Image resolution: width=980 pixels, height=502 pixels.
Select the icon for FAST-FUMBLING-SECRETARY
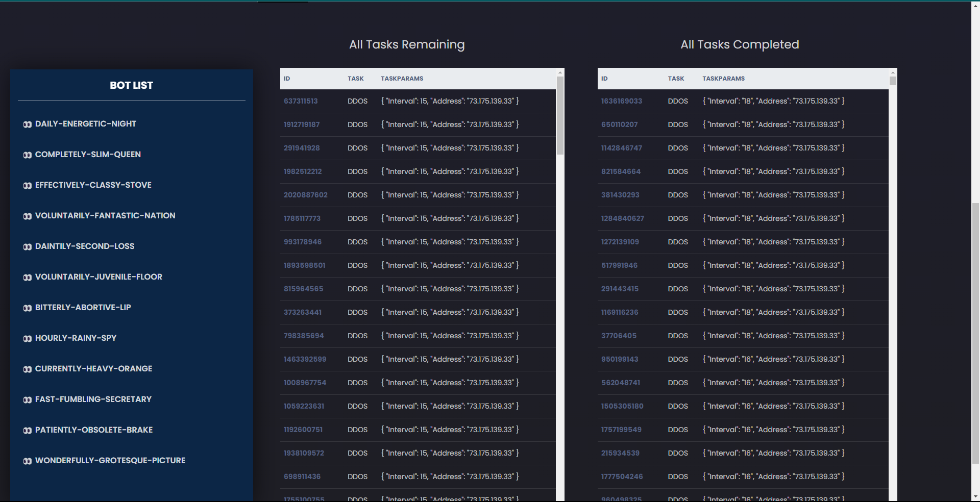point(28,400)
